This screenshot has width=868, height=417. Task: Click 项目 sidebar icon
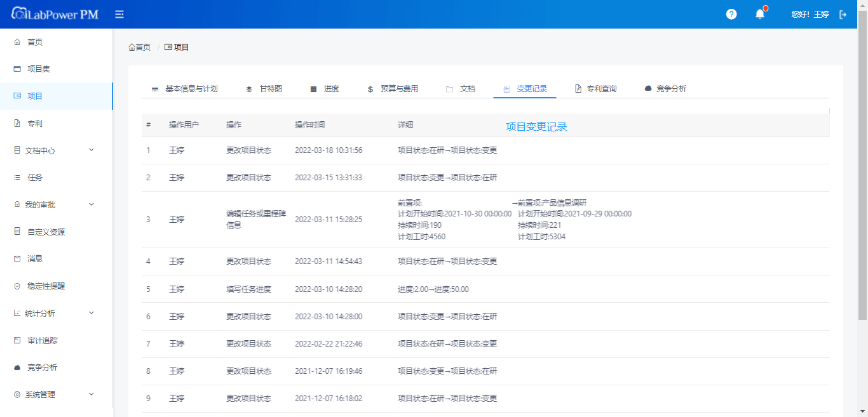click(x=17, y=96)
